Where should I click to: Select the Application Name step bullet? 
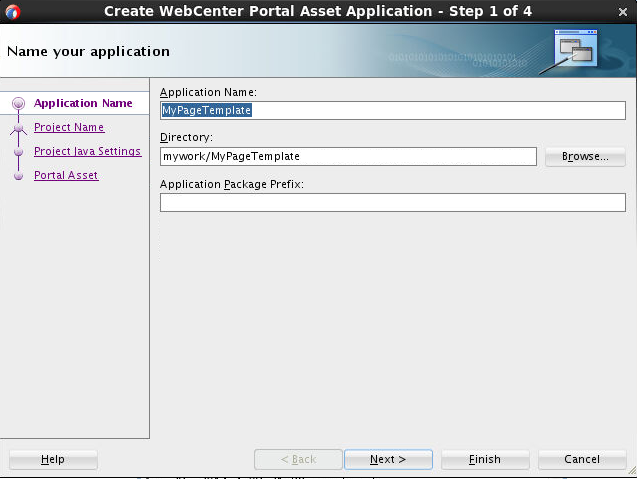18,103
